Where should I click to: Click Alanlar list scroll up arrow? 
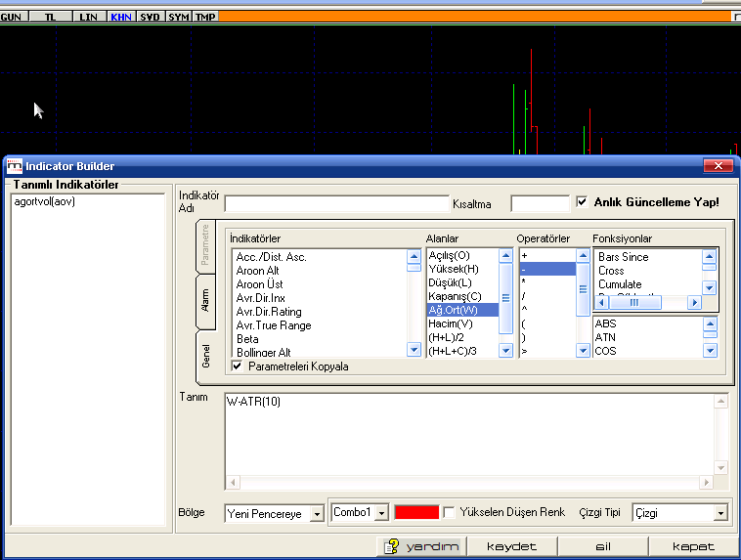pyautogui.click(x=505, y=256)
